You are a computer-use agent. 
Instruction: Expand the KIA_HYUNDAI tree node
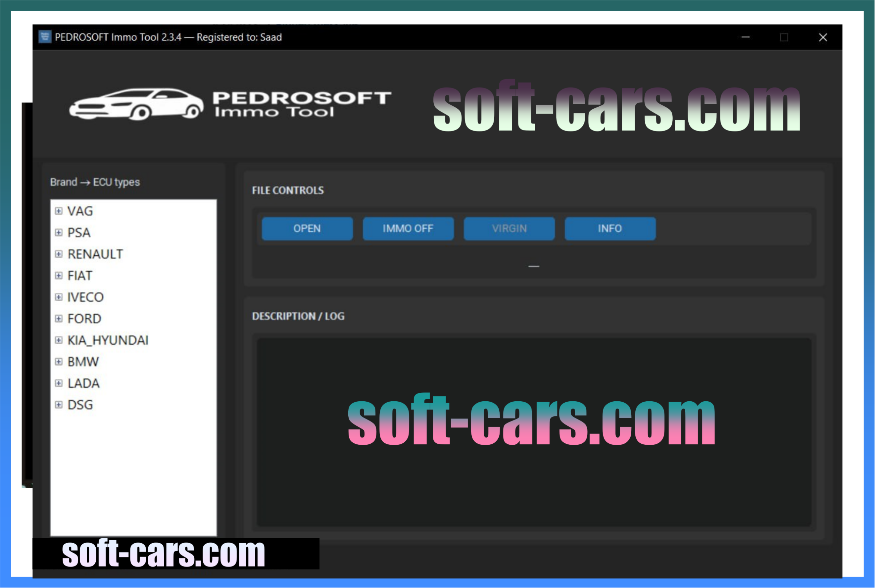59,340
